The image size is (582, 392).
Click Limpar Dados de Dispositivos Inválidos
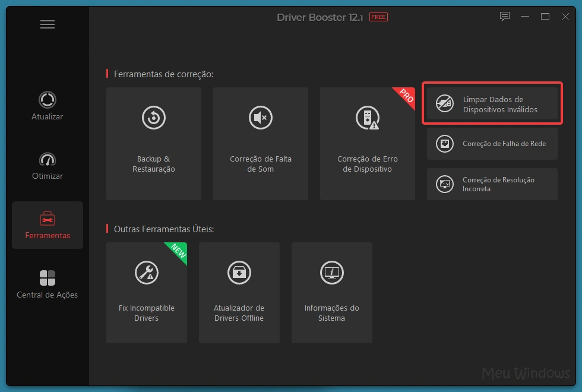point(492,103)
